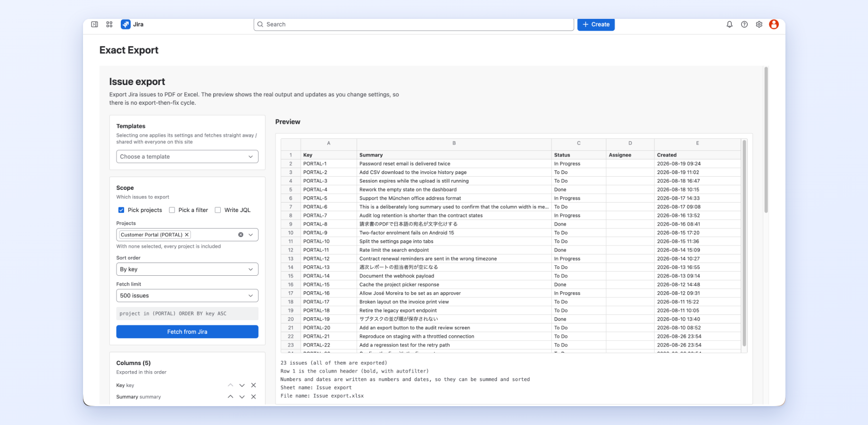
Task: Click the created date 2026-08-17 14:33
Action: coord(697,198)
